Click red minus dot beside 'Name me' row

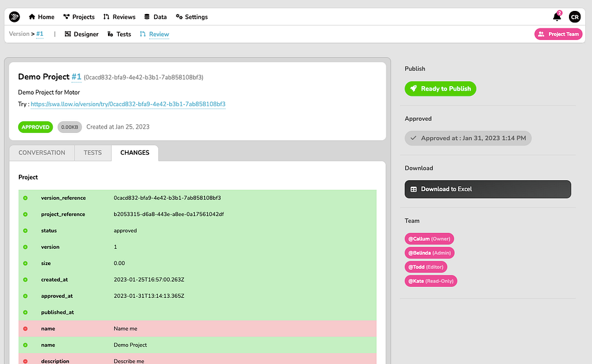25,328
